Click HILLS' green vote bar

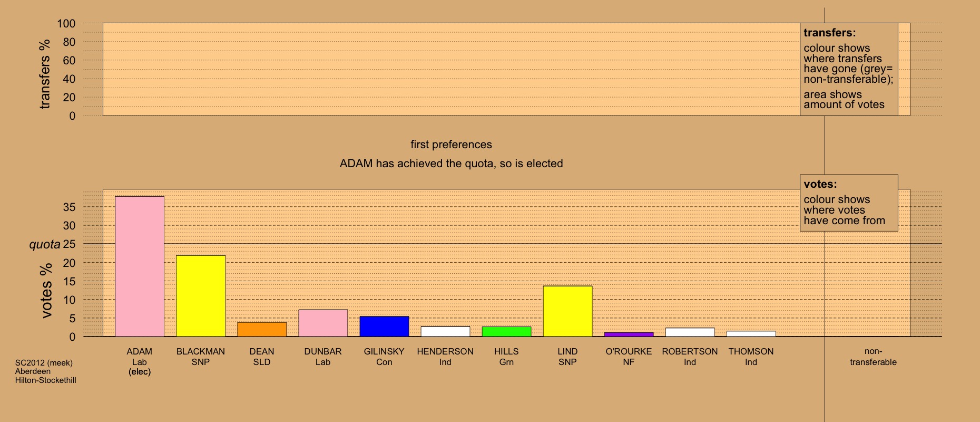pyautogui.click(x=506, y=332)
